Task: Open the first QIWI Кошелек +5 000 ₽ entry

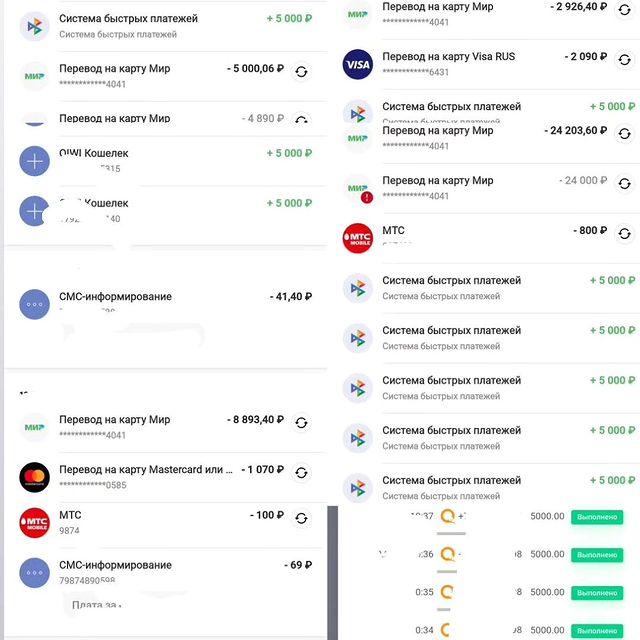Action: click(x=166, y=161)
